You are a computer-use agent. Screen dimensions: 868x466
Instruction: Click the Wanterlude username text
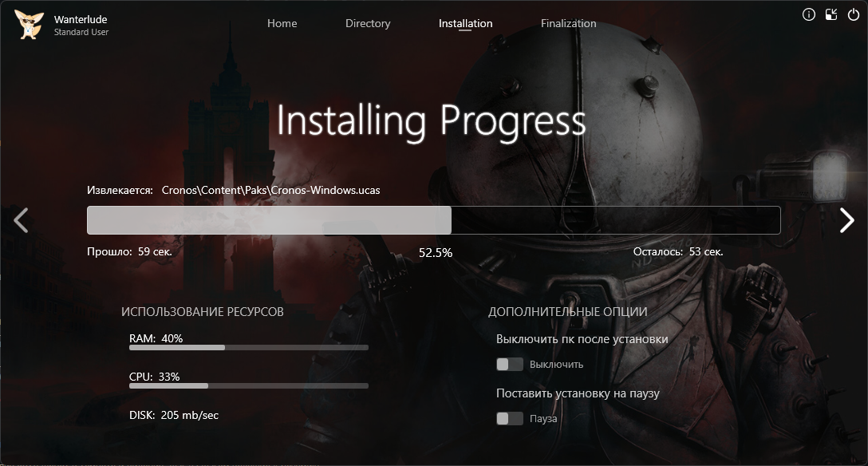[x=81, y=19]
